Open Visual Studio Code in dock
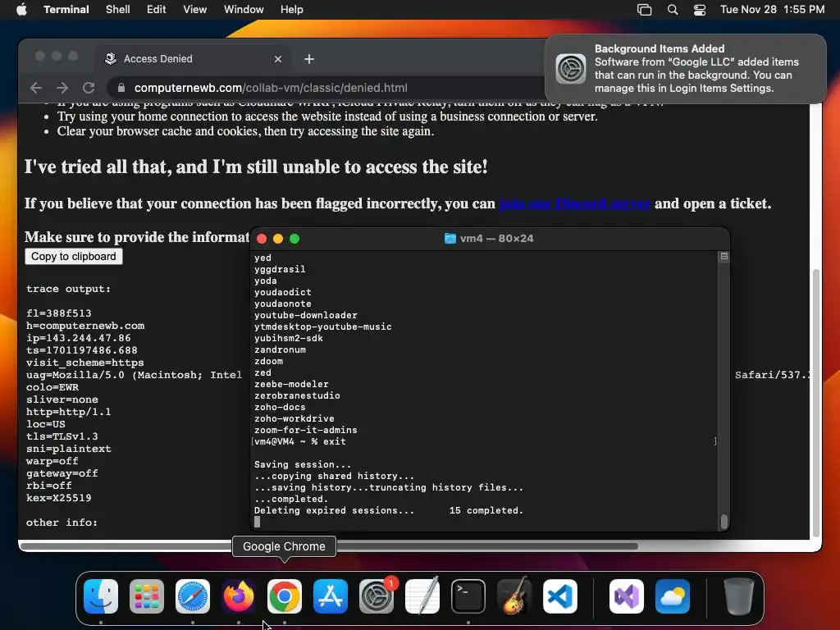Screen dimensions: 840x630 [559, 596]
